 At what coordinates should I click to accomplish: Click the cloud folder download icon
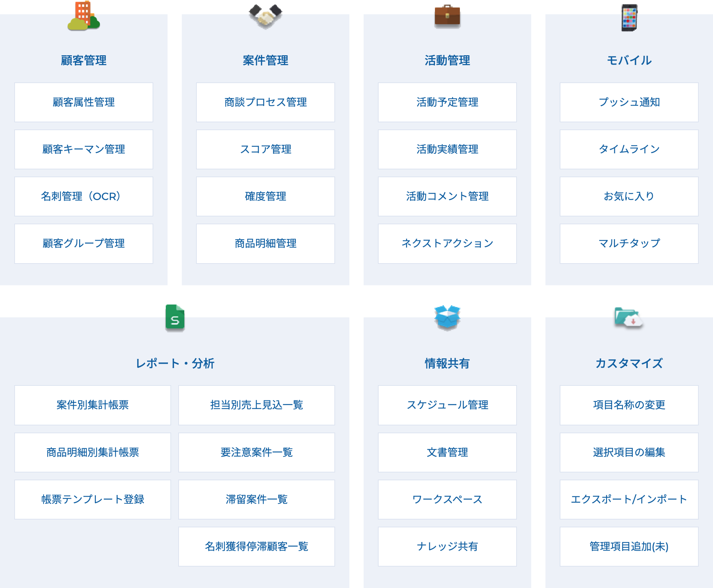tap(629, 317)
